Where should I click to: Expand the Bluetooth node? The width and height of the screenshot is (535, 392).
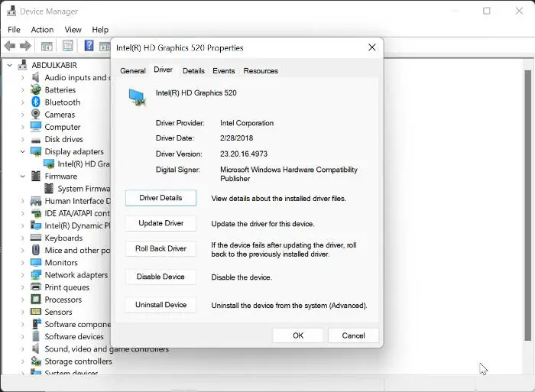(22, 102)
